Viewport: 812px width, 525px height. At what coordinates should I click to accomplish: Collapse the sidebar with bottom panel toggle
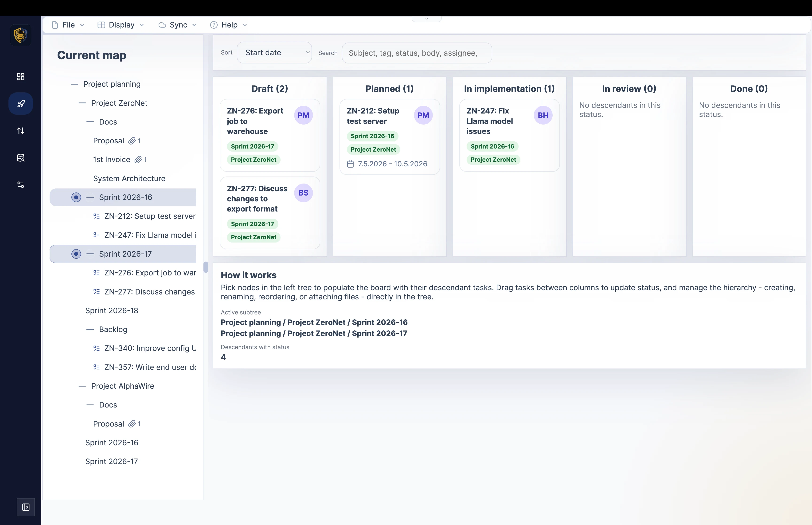(26, 507)
